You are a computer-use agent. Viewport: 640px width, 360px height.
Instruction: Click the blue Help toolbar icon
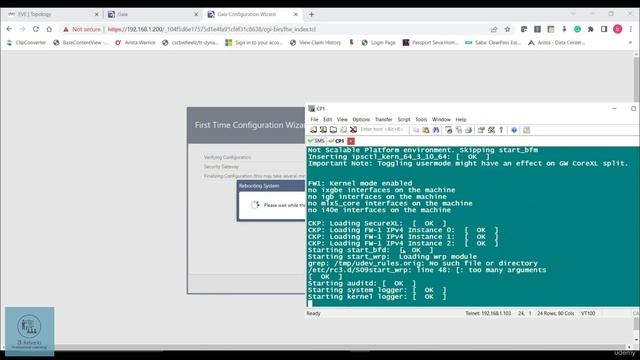[514, 130]
